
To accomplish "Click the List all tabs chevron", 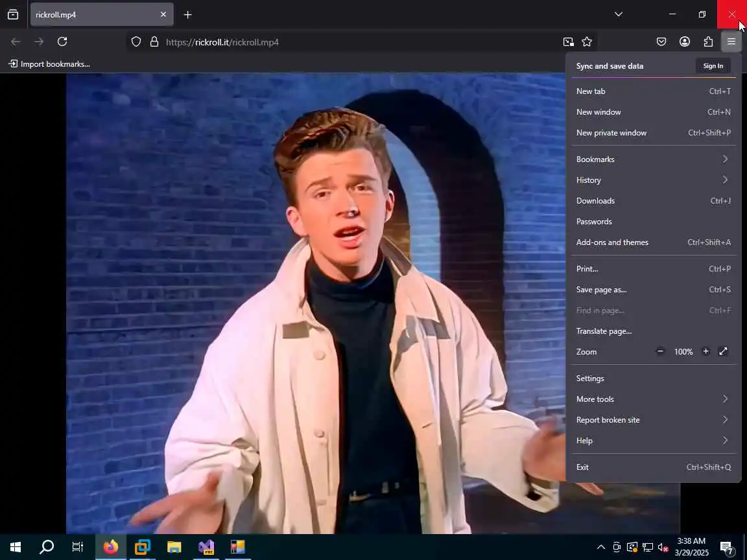I will (x=619, y=14).
